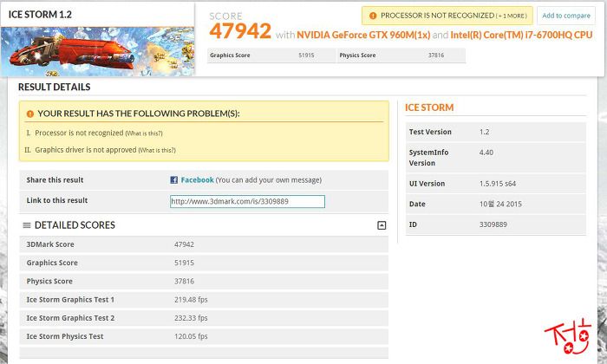The image size is (607, 364).
Task: Click the ID value 3309889
Action: pos(493,224)
